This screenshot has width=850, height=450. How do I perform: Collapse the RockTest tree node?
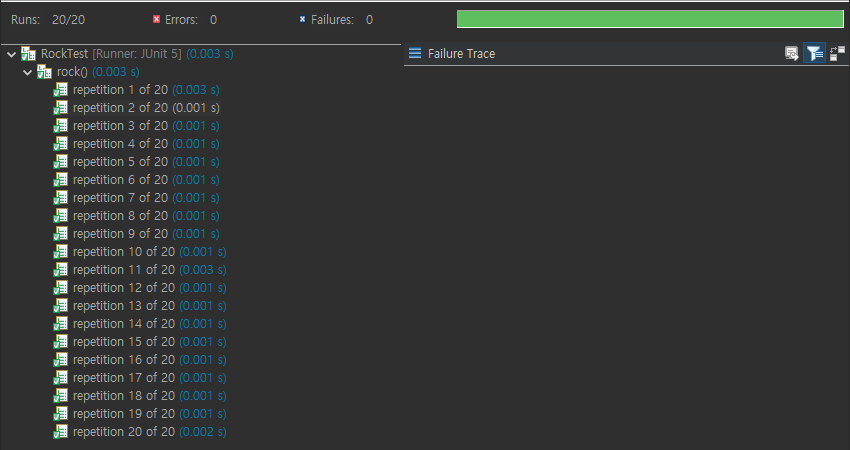(11, 54)
